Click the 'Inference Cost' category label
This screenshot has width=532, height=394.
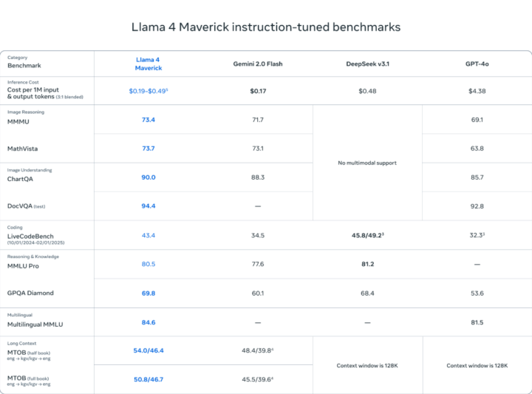click(23, 82)
